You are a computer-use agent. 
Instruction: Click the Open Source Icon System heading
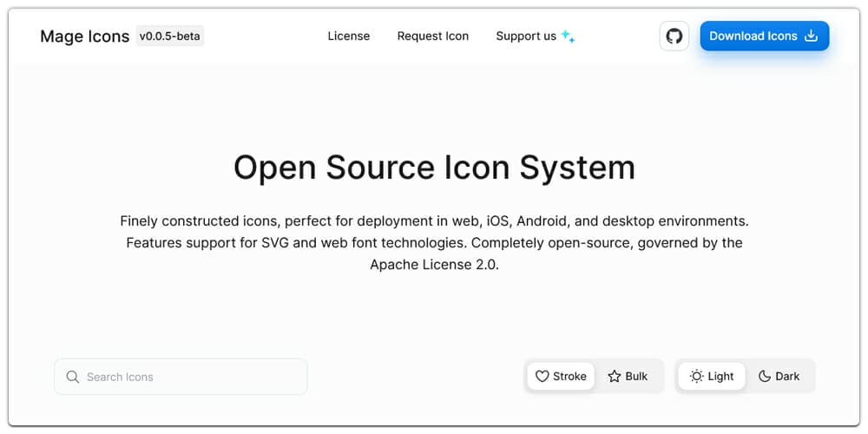tap(434, 167)
